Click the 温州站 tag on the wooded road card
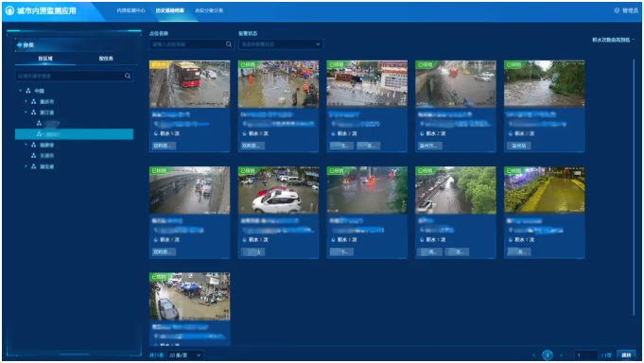Viewport: 644px width, 363px height. pyautogui.click(x=519, y=146)
